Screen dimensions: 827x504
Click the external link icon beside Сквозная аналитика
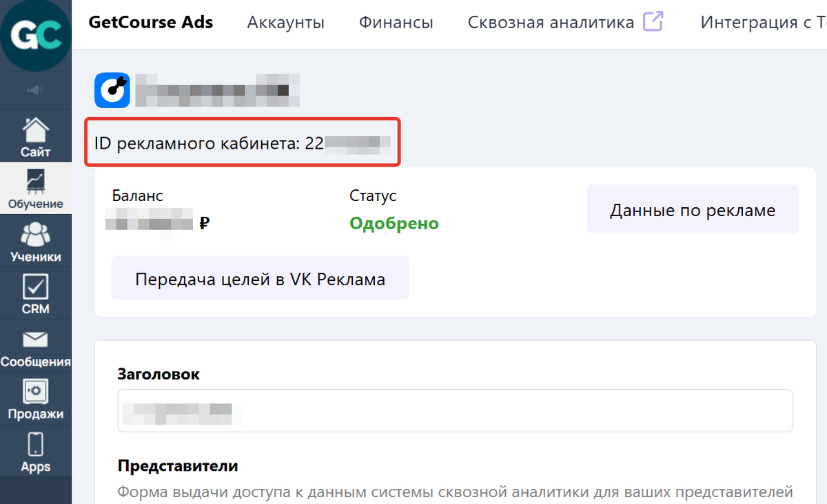pyautogui.click(x=652, y=22)
